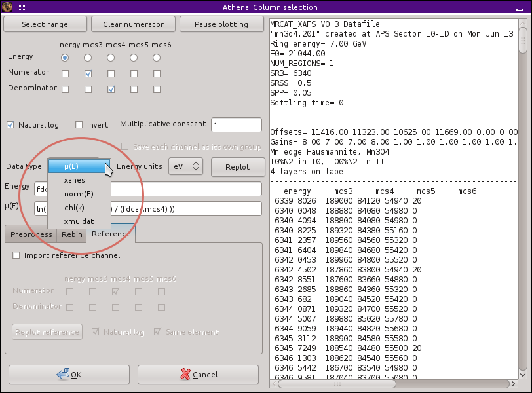
Task: Click the μ(E) formula text field
Action: pos(148,208)
